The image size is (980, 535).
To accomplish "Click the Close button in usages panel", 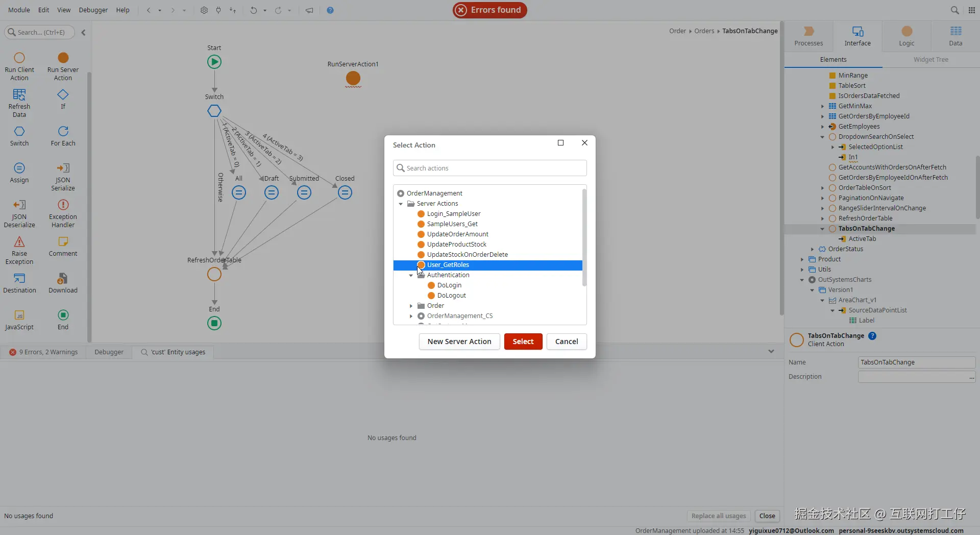I will (767, 516).
